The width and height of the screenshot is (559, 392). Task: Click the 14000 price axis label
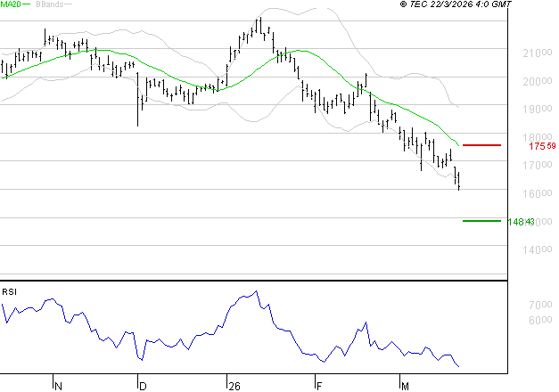coord(538,249)
